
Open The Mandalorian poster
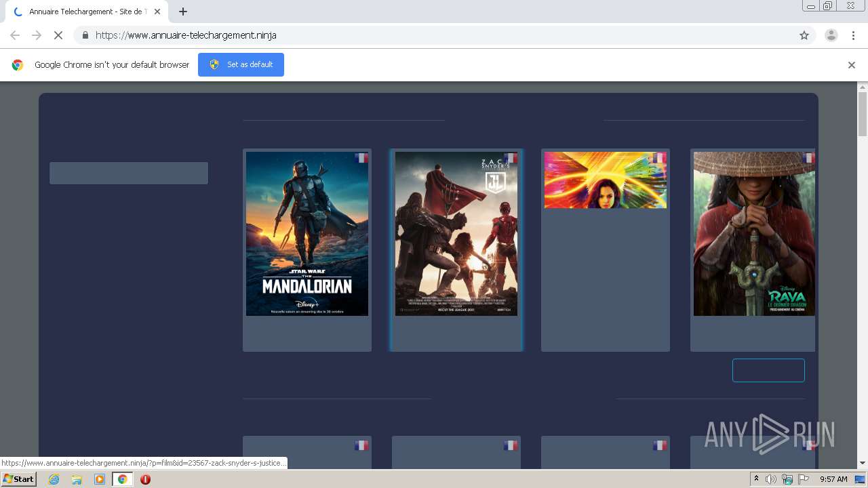click(307, 234)
